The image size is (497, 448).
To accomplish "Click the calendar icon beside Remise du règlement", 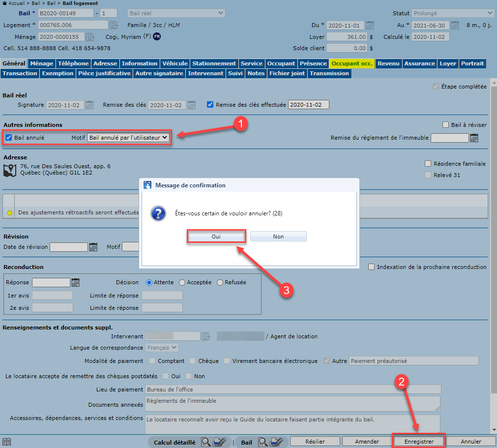I will click(x=474, y=138).
